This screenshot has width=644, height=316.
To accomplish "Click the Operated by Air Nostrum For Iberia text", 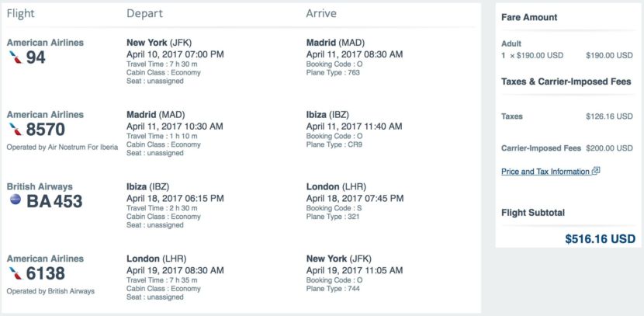I will [62, 147].
